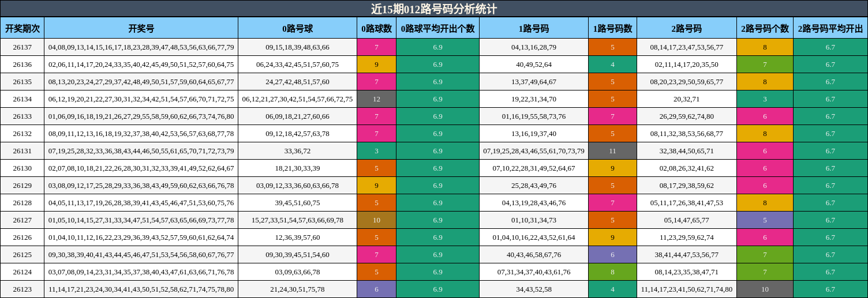Select period cell 26137

23,47
